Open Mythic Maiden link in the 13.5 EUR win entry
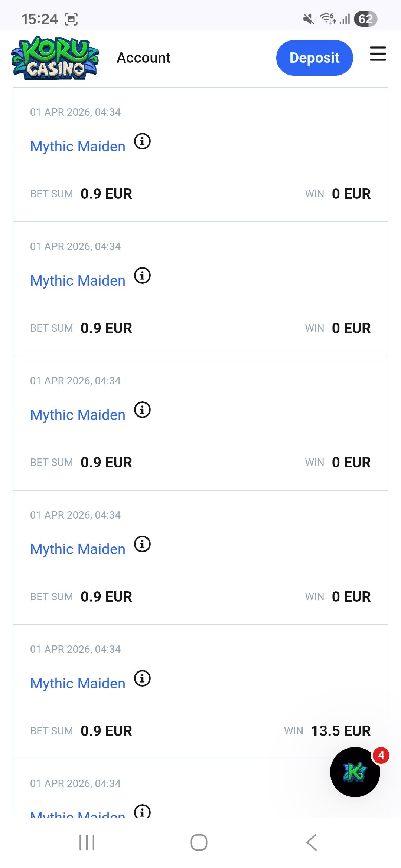The height and width of the screenshot is (868, 401). 78,684
